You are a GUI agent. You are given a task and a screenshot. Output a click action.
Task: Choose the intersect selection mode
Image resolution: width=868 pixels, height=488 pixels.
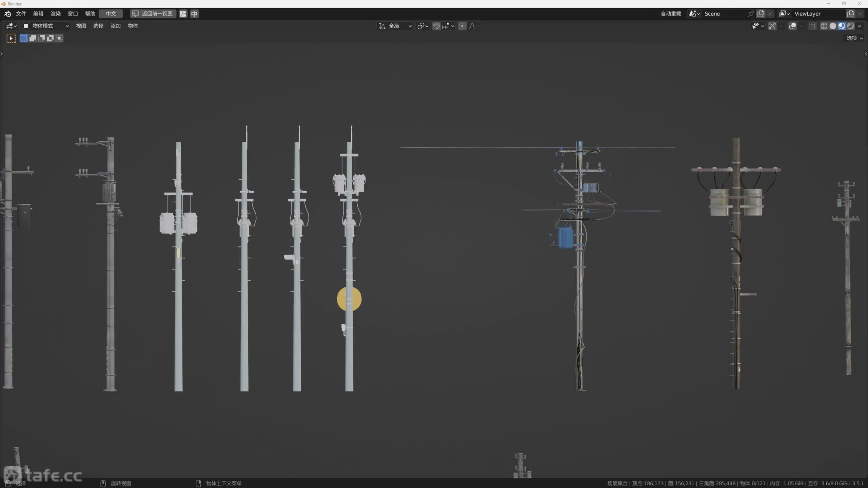pyautogui.click(x=59, y=38)
